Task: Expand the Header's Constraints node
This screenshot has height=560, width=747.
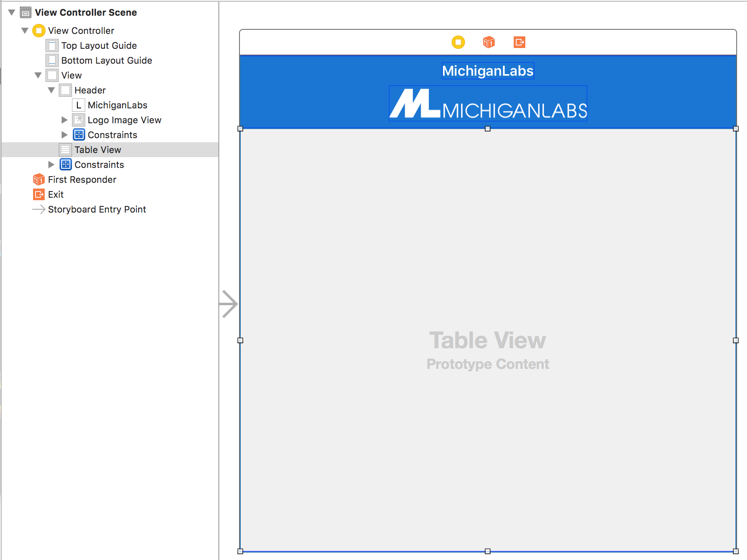Action: pos(65,135)
